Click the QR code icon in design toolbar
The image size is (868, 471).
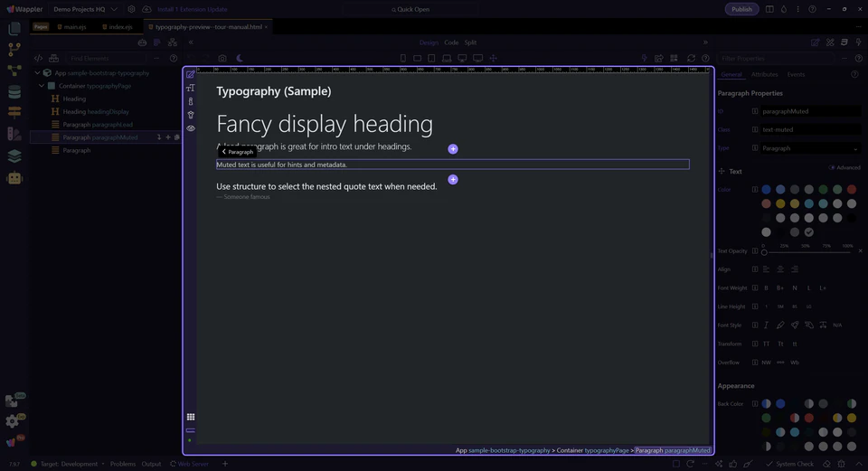pos(674,58)
